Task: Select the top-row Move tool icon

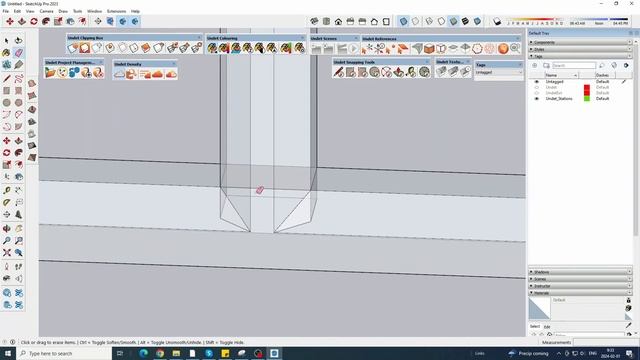Action: (x=10, y=21)
